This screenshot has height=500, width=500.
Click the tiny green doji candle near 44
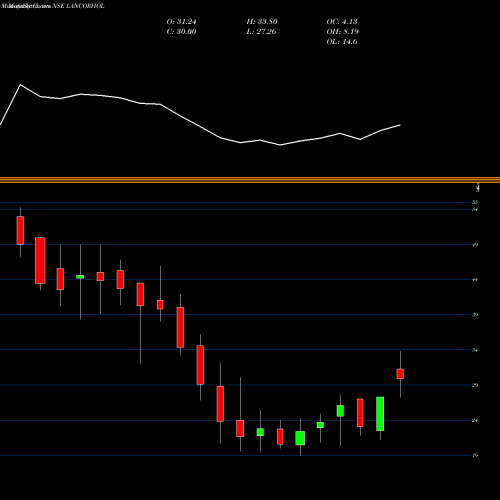tap(80, 277)
